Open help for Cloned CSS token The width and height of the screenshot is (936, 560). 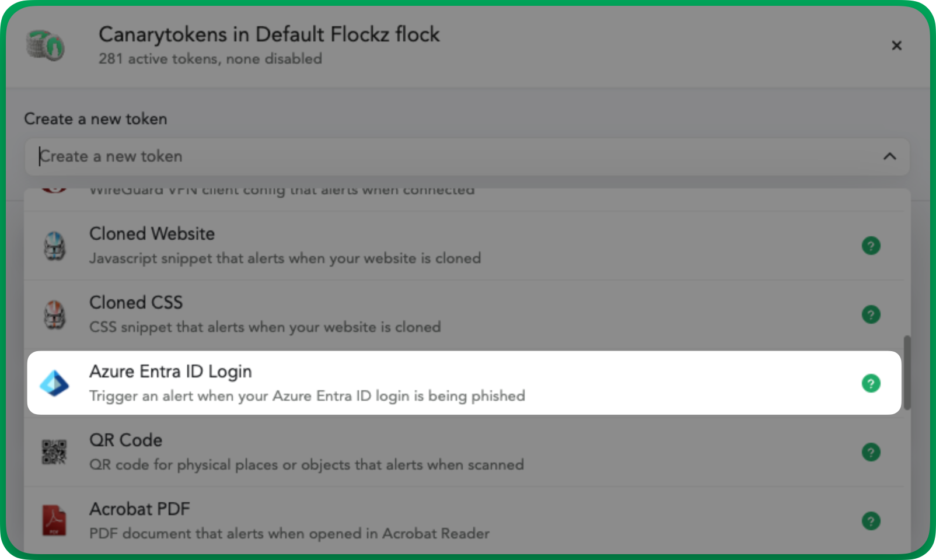pos(871,314)
